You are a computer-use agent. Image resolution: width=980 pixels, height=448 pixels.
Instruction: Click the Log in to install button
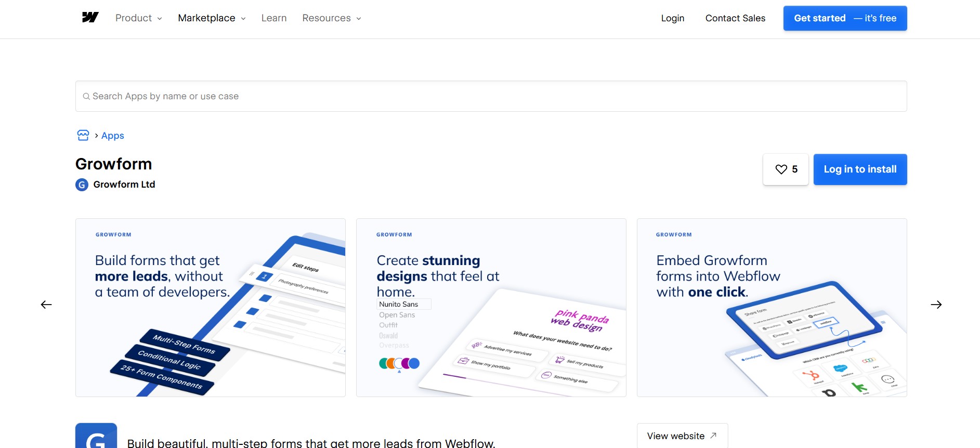click(860, 169)
